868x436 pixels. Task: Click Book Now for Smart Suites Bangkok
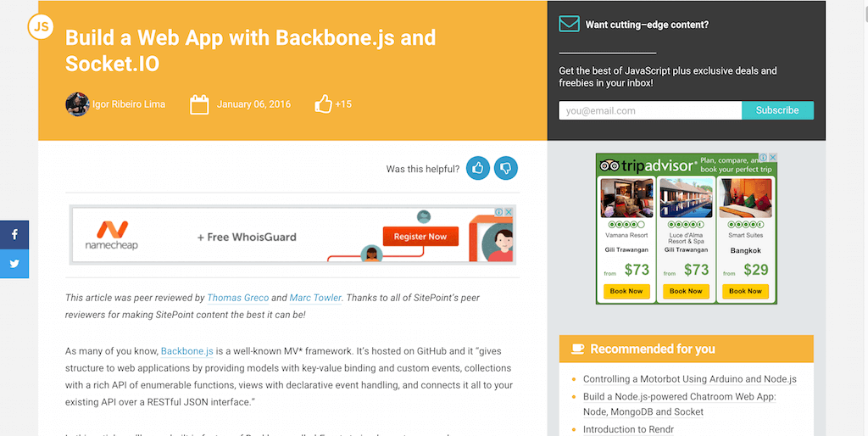coord(745,291)
